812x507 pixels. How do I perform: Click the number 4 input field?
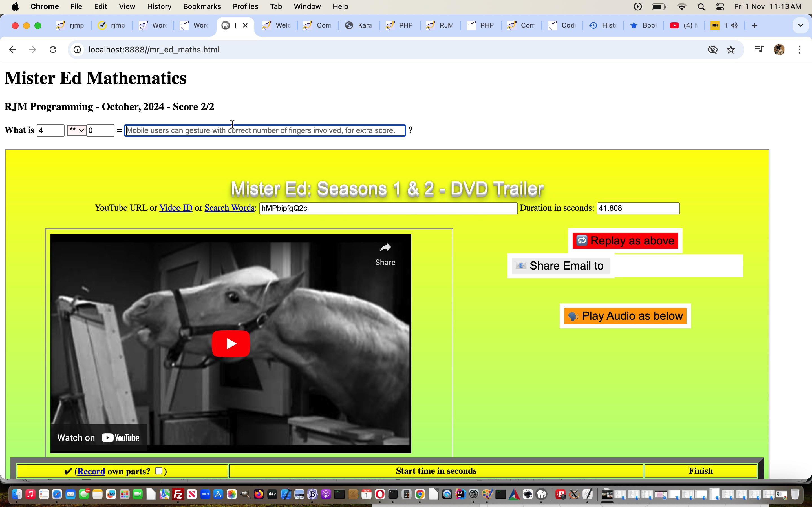click(51, 130)
